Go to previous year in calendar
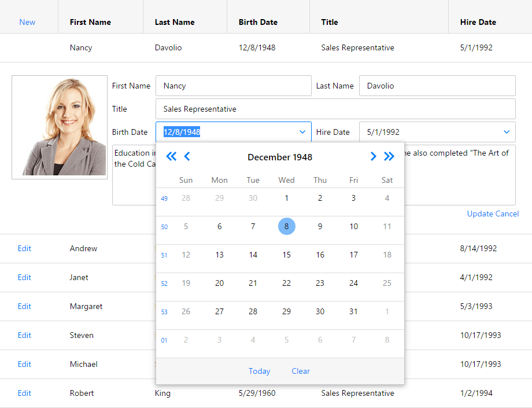532x408 pixels. (x=171, y=156)
